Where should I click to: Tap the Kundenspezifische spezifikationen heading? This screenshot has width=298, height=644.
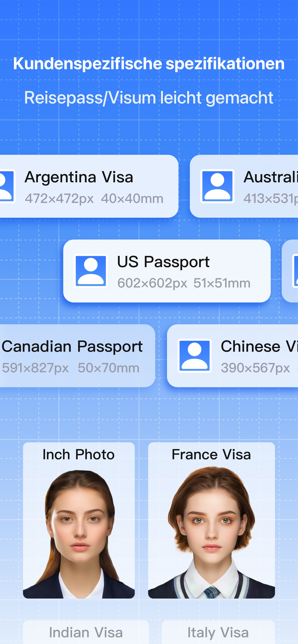149,63
